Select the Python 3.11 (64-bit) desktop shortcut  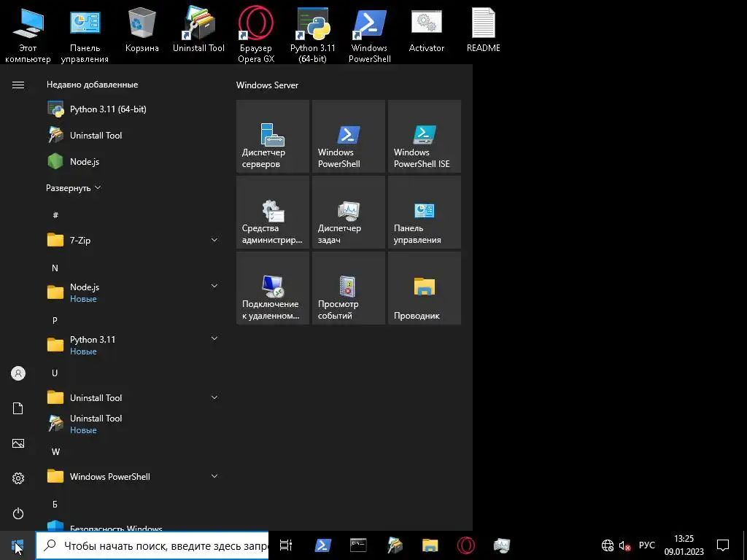tap(312, 34)
